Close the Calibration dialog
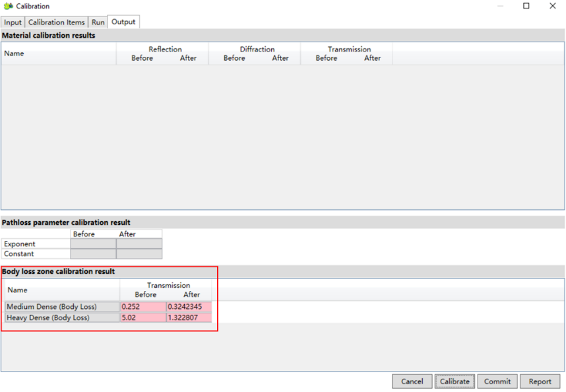Screen dimensions: 566x392 tap(553, 6)
